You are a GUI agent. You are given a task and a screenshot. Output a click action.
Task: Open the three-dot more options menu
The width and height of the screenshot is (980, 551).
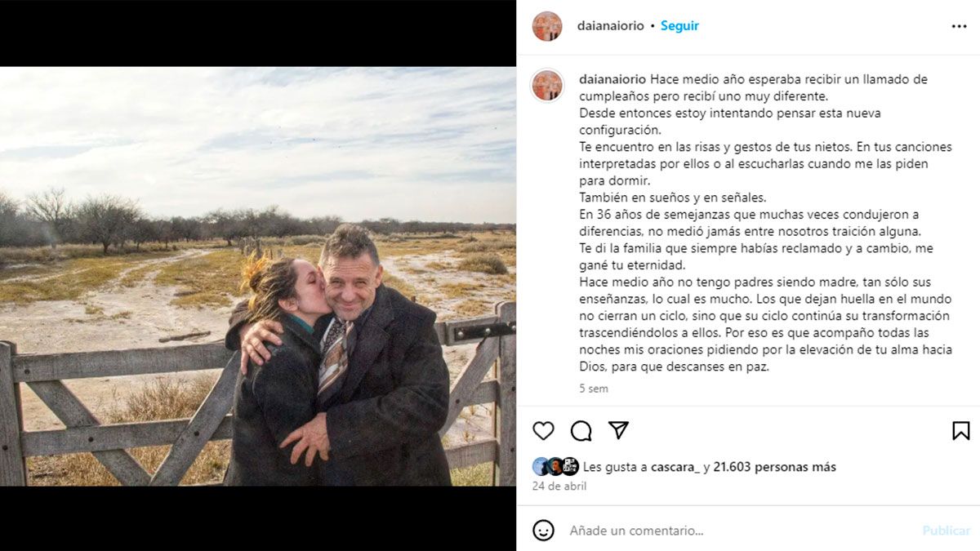point(959,26)
